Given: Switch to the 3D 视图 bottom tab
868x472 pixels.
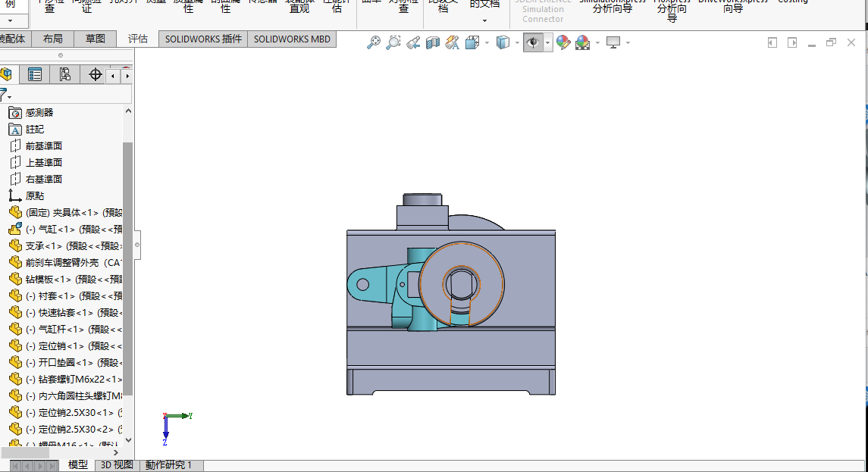Looking at the screenshot, I should pos(117,465).
